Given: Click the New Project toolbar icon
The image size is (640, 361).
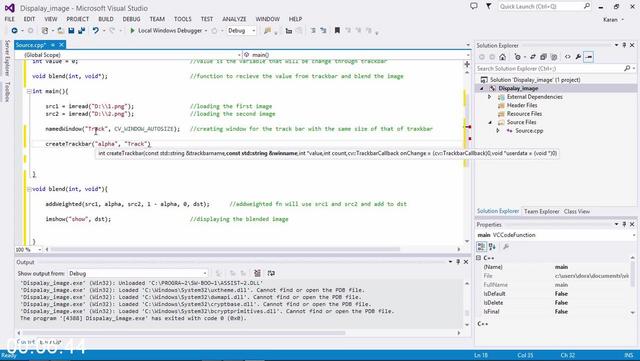Looking at the screenshot, I should click(45, 31).
